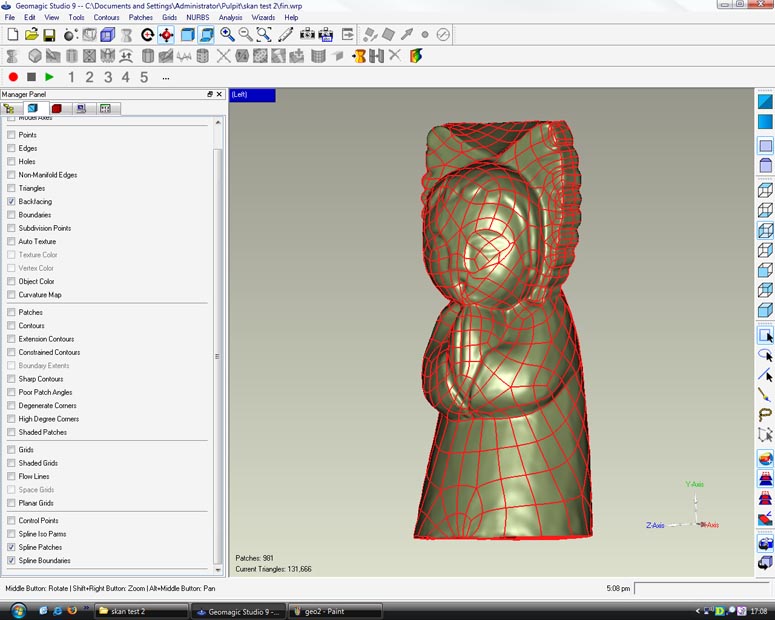
Task: Click the Save disk icon
Action: pyautogui.click(x=50, y=35)
